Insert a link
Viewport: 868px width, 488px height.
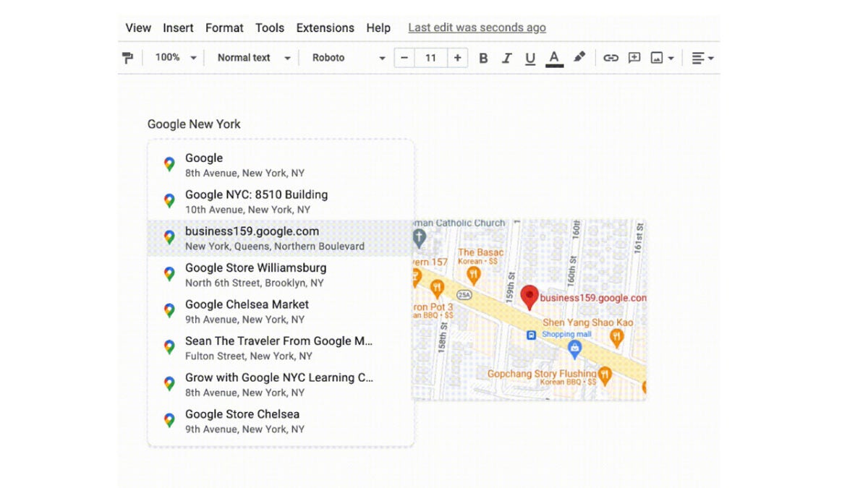610,58
